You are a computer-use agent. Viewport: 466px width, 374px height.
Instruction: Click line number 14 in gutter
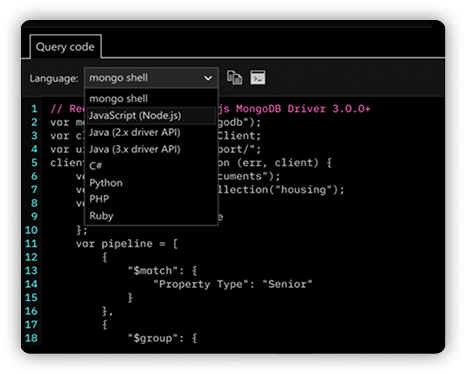pos(31,284)
